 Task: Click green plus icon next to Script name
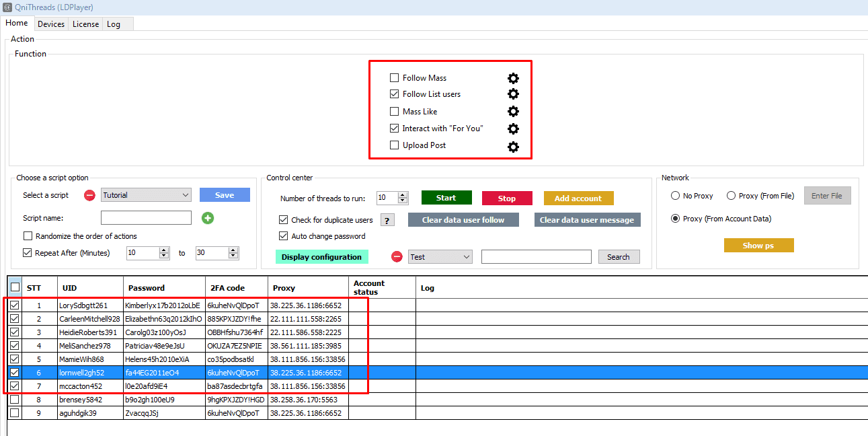tap(208, 218)
